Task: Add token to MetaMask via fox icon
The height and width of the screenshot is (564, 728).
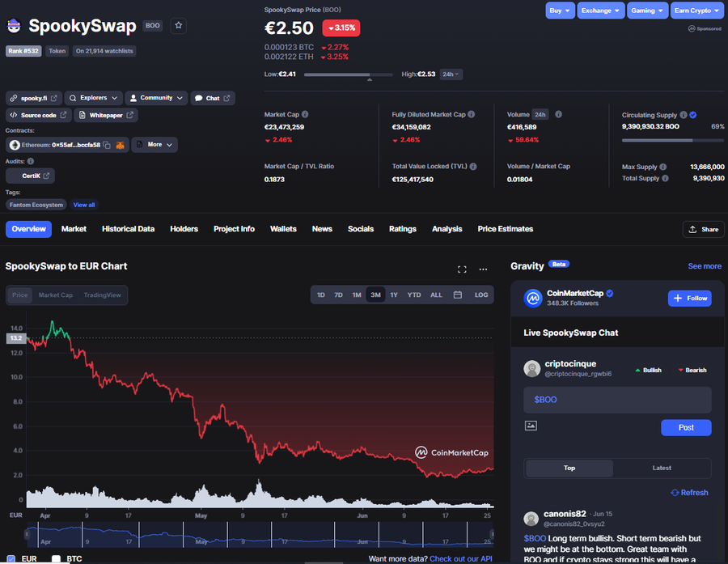Action: coord(120,145)
